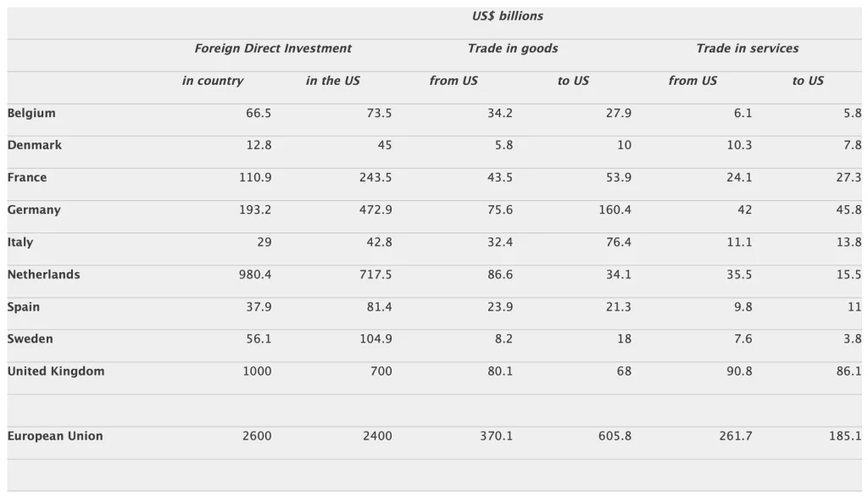Image resolution: width=868 pixels, height=497 pixels.
Task: Click the 'Foreign Direct Investment' column header
Action: click(273, 48)
